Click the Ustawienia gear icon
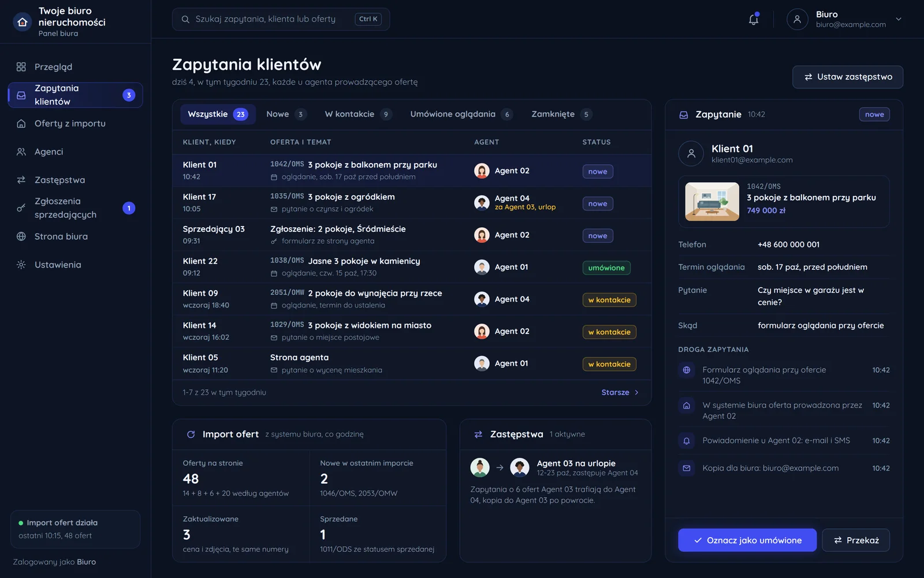924x578 pixels. coord(21,265)
